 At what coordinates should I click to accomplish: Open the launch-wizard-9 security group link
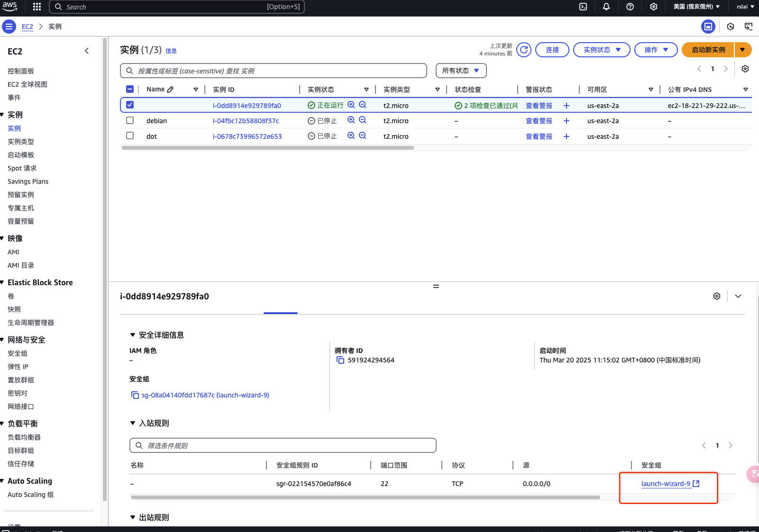670,484
